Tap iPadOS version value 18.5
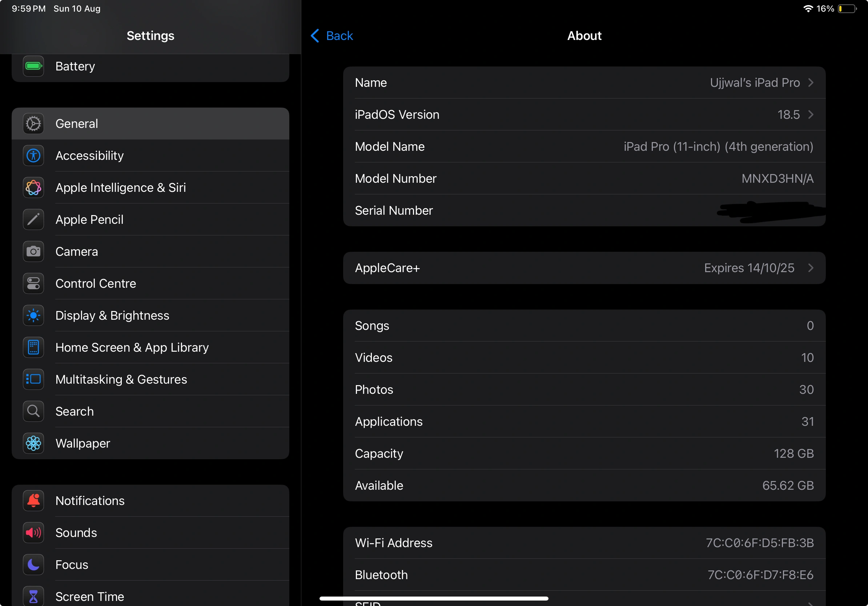The image size is (868, 606). pos(788,114)
